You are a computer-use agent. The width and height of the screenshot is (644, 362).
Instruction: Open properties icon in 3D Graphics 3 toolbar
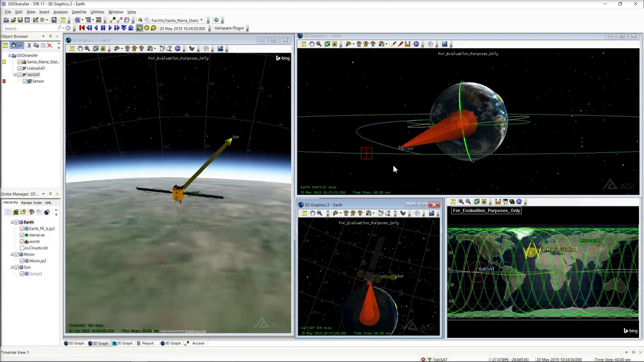(72, 49)
